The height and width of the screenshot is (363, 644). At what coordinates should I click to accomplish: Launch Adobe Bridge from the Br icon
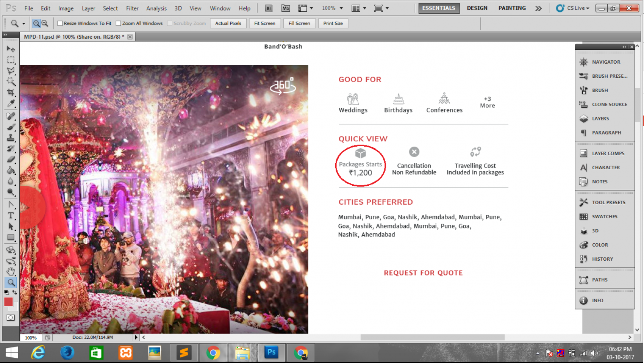[x=269, y=8]
